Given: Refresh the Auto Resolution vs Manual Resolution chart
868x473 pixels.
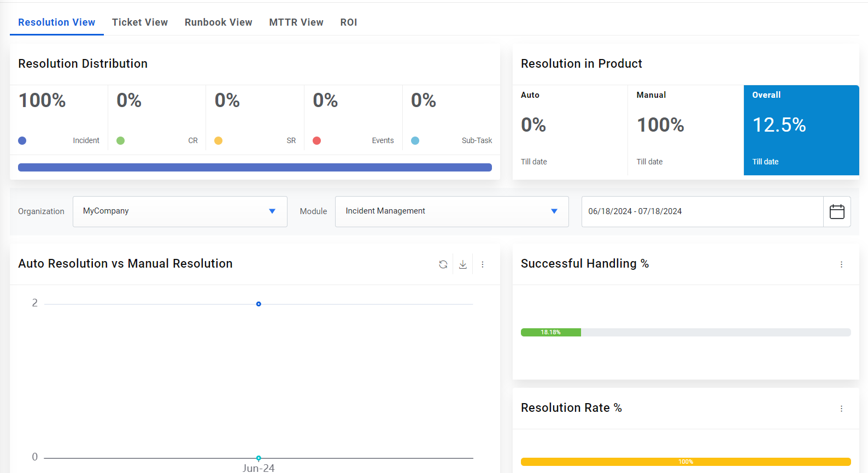Looking at the screenshot, I should (443, 264).
